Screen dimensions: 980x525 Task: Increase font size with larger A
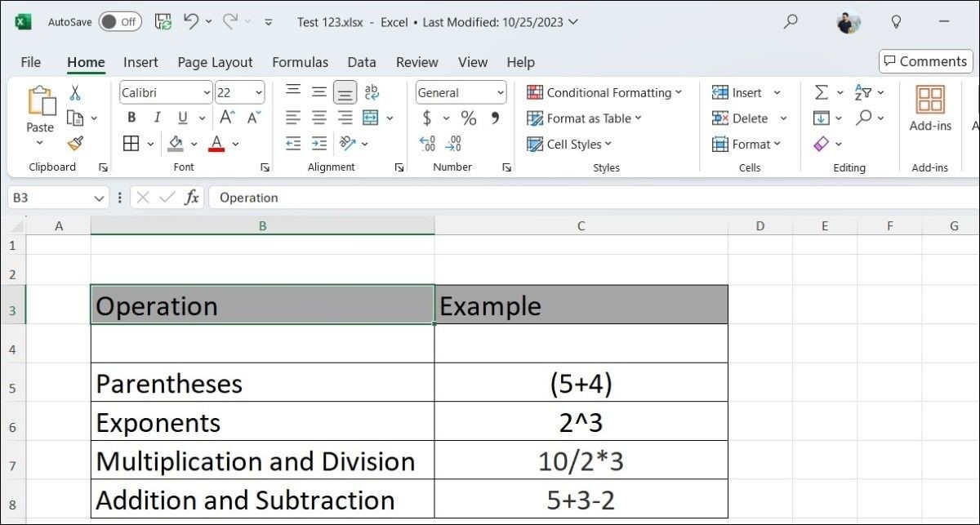click(227, 118)
